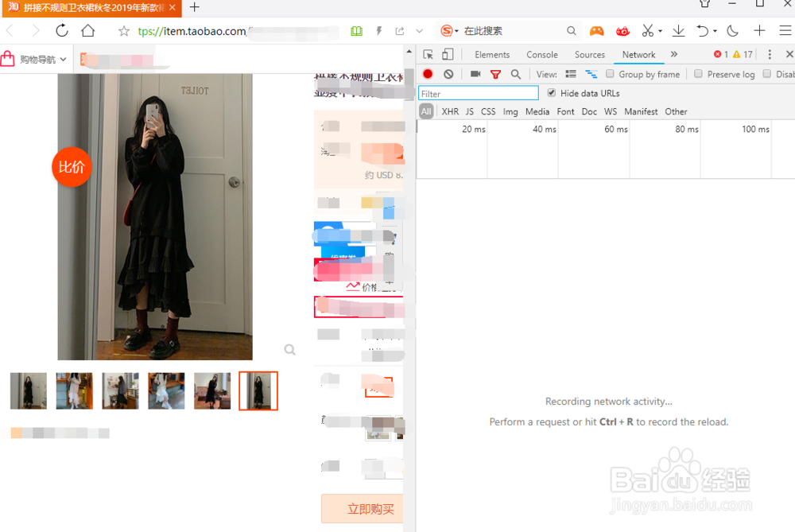Expand the screenshot tool dropdown arrow

click(x=660, y=32)
